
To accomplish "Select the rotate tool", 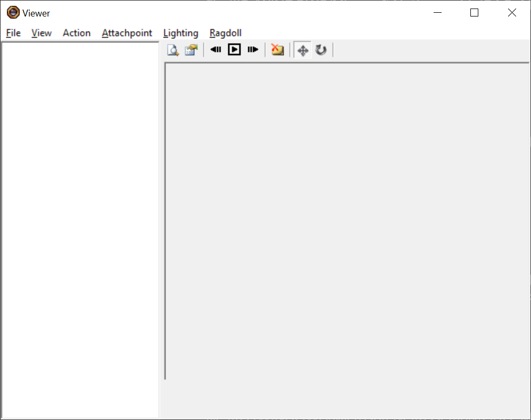I will click(321, 50).
